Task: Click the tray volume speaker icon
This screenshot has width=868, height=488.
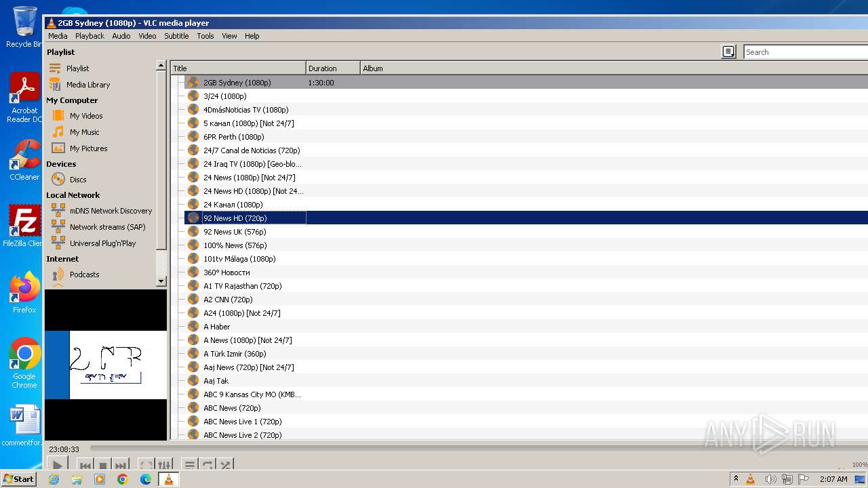Action: tap(770, 479)
